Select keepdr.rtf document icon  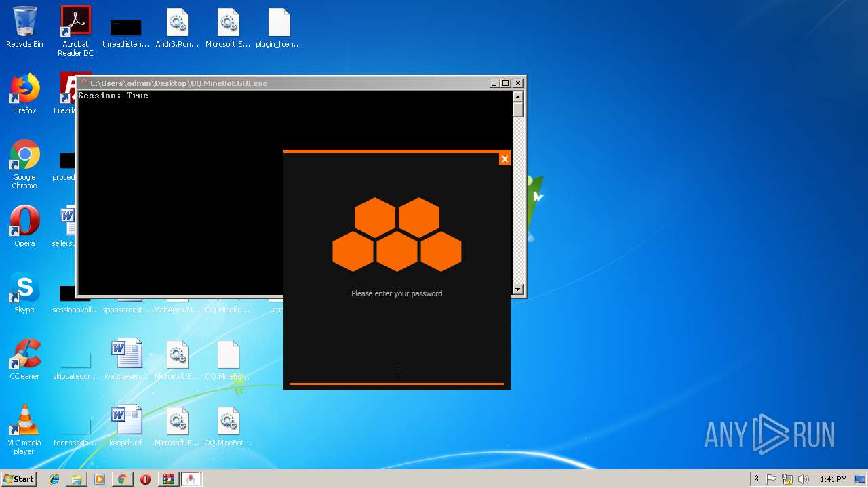(x=126, y=426)
